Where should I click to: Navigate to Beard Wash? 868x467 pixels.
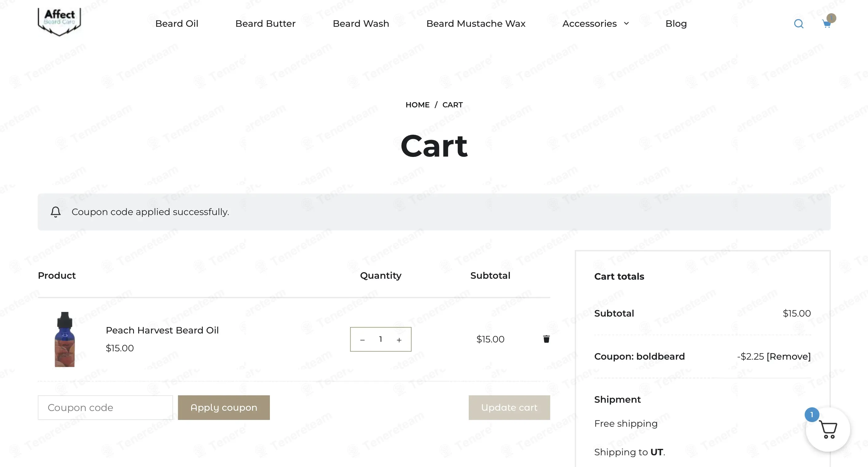[361, 24]
